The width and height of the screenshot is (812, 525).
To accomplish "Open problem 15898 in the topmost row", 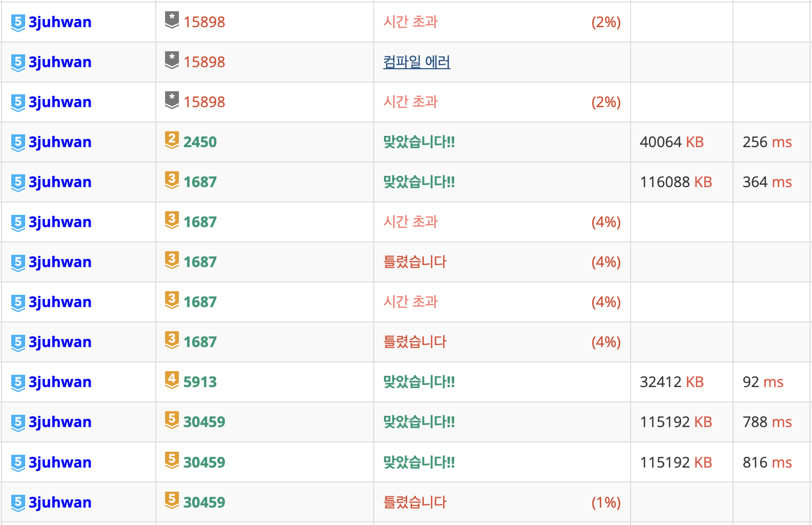I will pyautogui.click(x=204, y=22).
